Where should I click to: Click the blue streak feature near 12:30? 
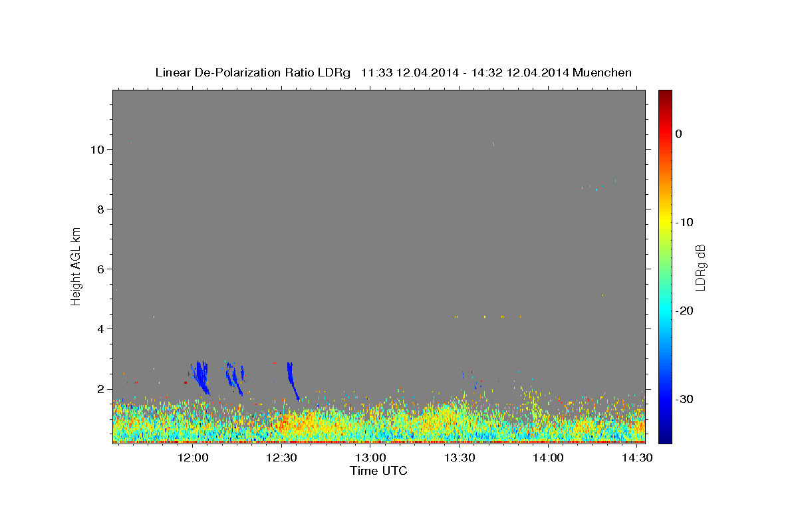coord(293,381)
